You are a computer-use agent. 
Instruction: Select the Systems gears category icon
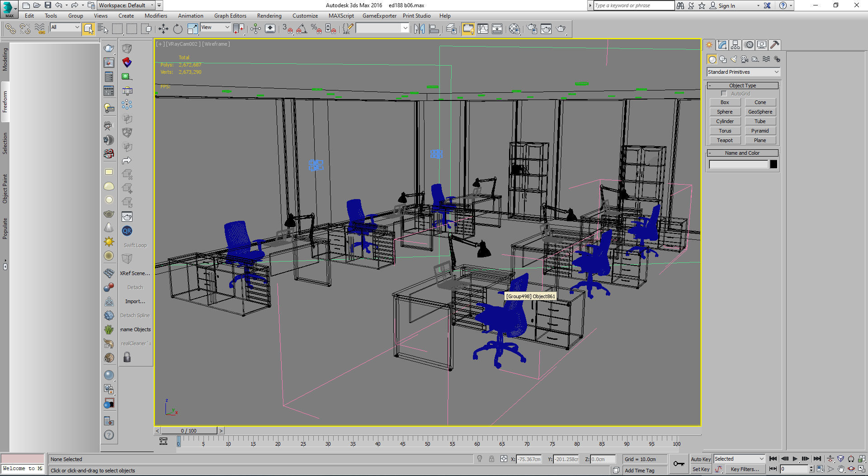(x=777, y=59)
